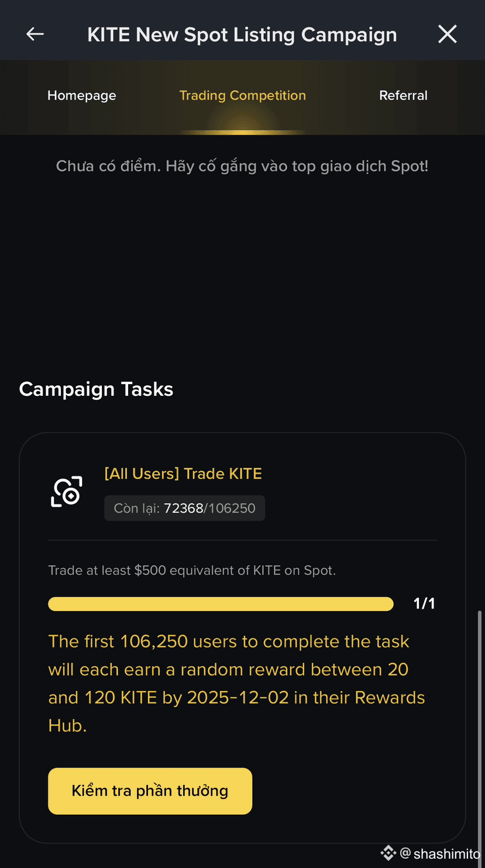Close the KITE campaign page with X
Screen dimensions: 485x868
448,34
